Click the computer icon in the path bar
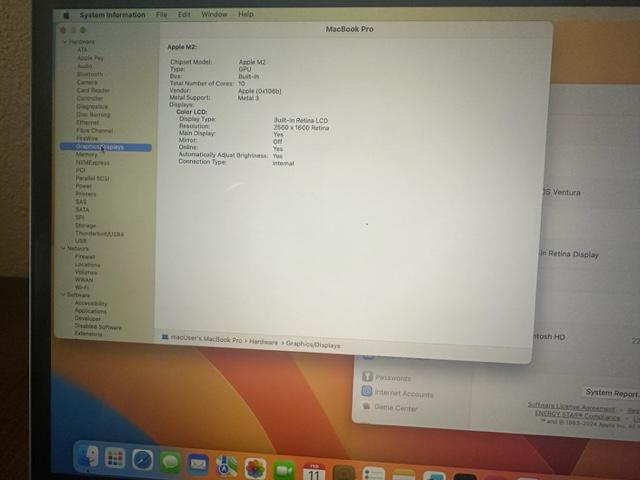Screen dimensions: 640x480 (x=165, y=337)
